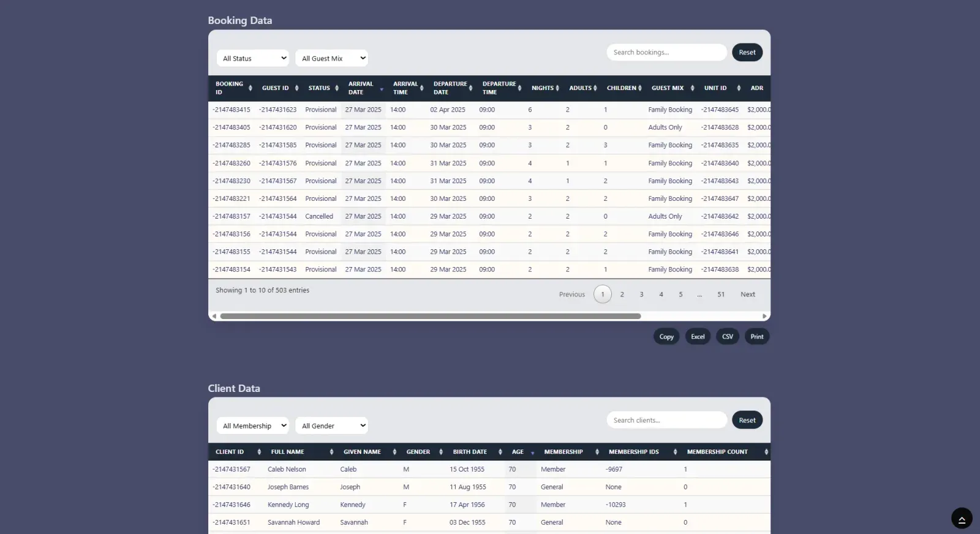This screenshot has height=534, width=980.
Task: Sort clients by Membership IDs column
Action: click(x=643, y=452)
